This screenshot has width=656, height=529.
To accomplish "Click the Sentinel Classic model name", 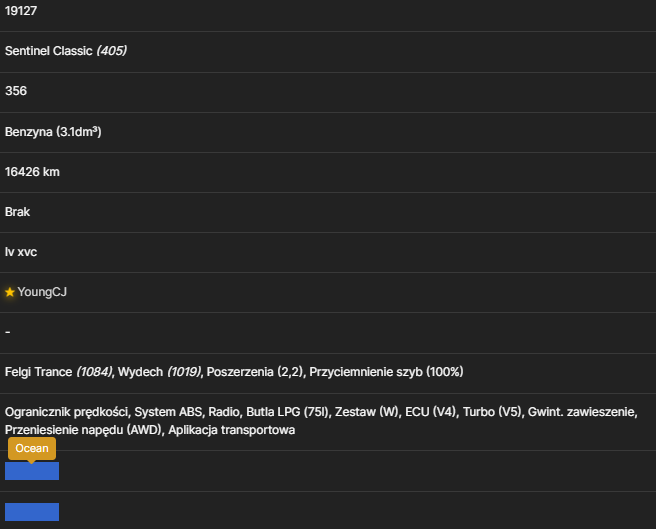I will (x=49, y=51).
